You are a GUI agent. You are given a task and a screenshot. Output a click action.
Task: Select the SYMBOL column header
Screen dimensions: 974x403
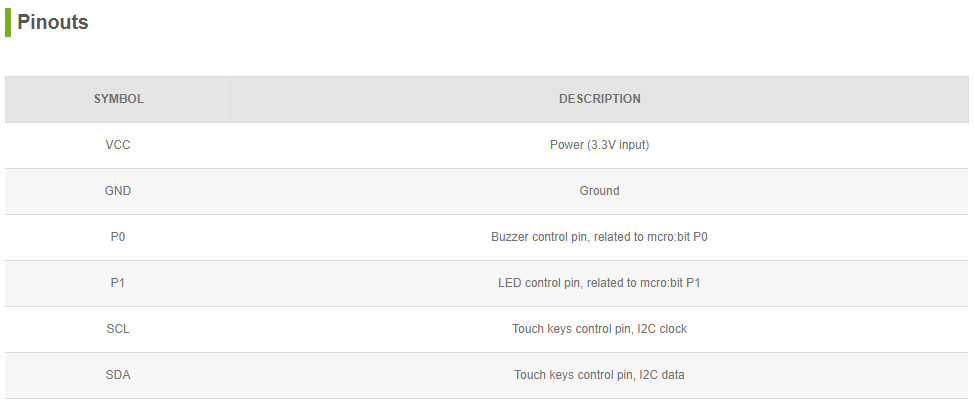(119, 99)
